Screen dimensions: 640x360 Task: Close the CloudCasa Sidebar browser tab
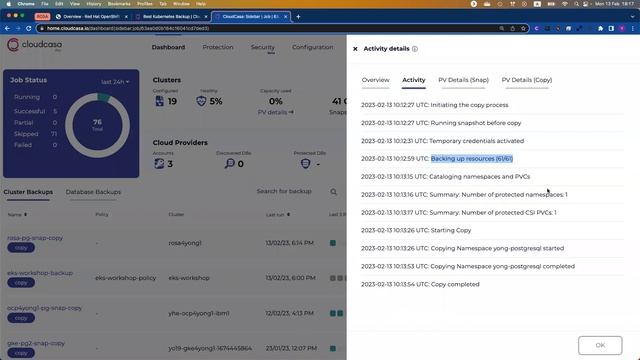pyautogui.click(x=286, y=17)
